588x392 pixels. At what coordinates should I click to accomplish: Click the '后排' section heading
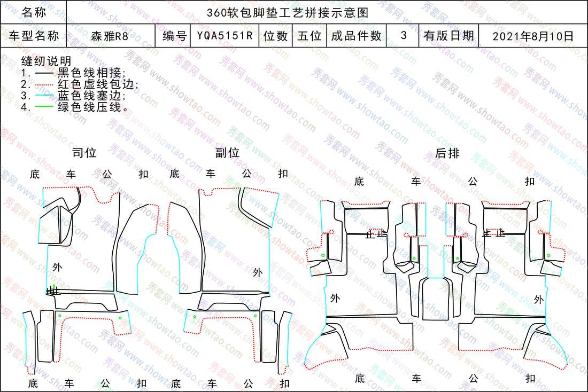(447, 153)
